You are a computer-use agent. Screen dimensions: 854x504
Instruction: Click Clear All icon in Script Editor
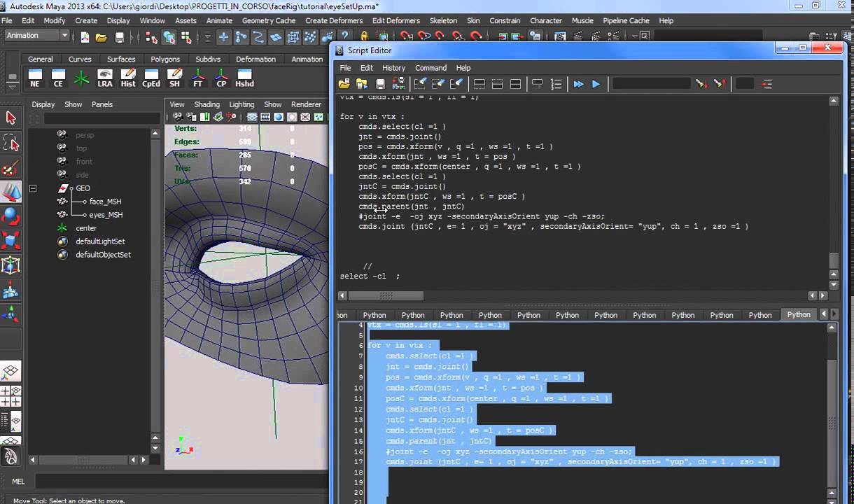click(x=456, y=84)
